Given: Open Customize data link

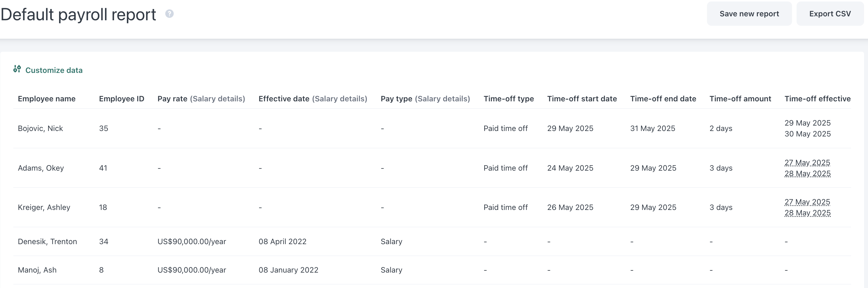Looking at the screenshot, I should tap(54, 70).
